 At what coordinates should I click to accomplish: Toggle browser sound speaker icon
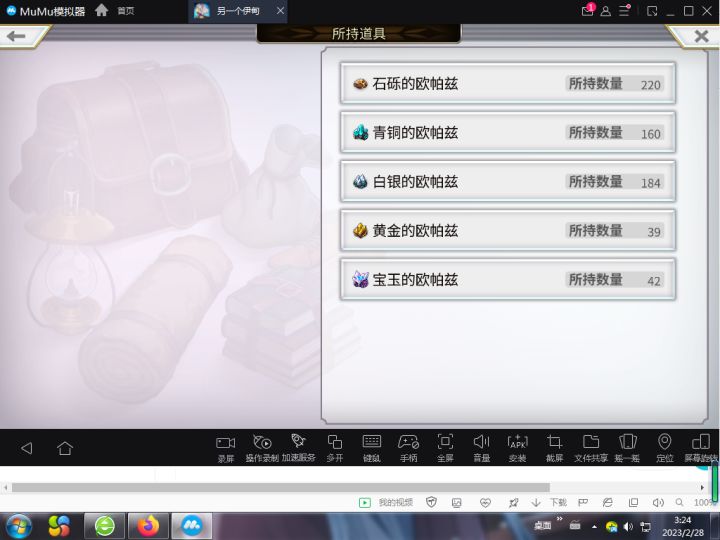pos(658,502)
